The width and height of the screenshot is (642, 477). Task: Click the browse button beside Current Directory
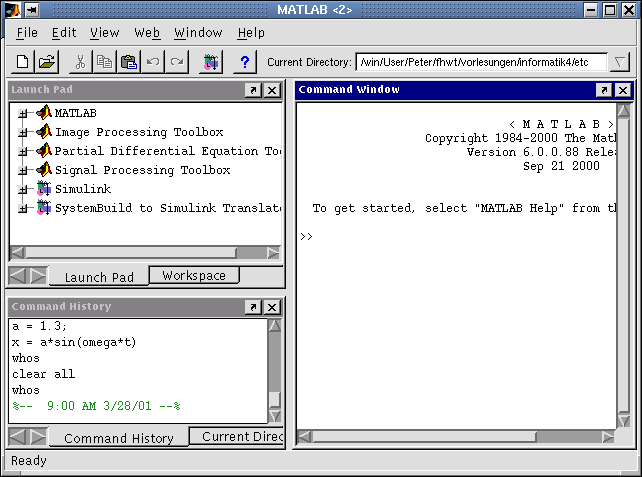tap(620, 62)
